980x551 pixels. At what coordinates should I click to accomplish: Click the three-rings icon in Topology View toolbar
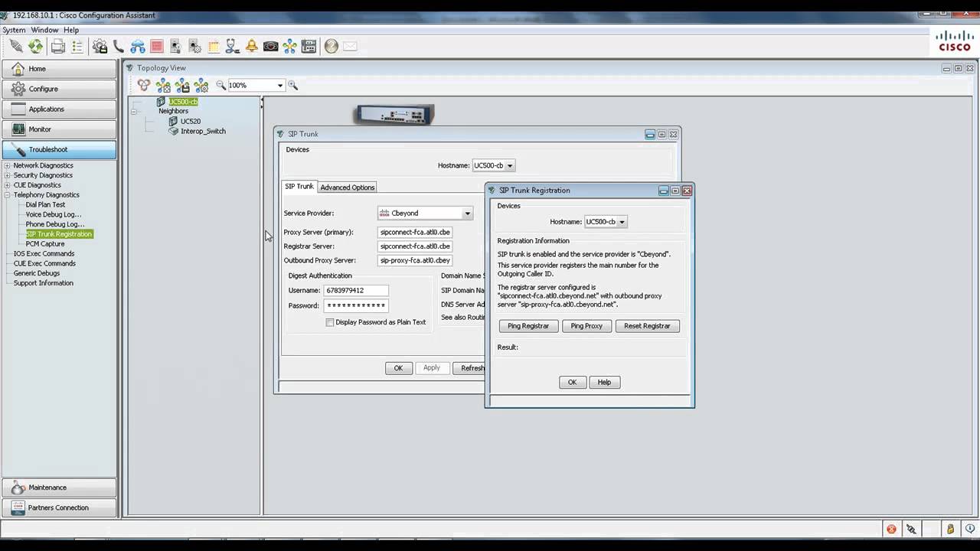(x=144, y=85)
